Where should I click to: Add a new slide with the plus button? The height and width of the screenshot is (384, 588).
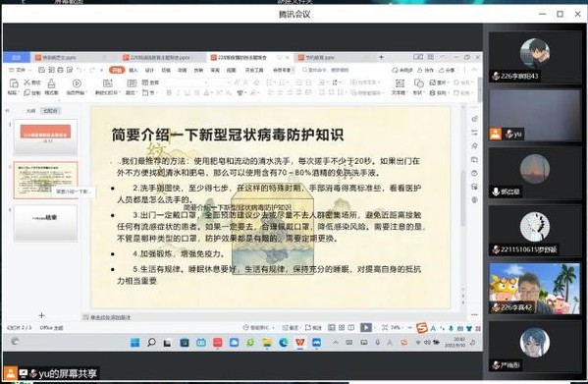41,315
